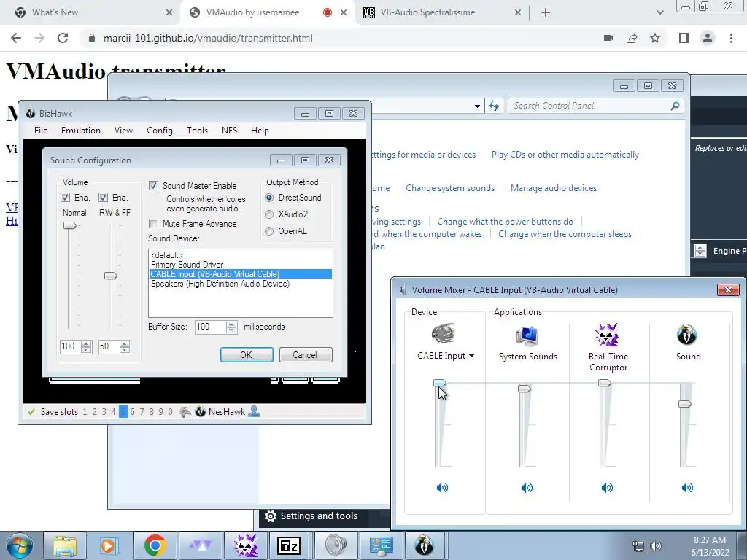Open Change when the computer sleeps link

(565, 234)
